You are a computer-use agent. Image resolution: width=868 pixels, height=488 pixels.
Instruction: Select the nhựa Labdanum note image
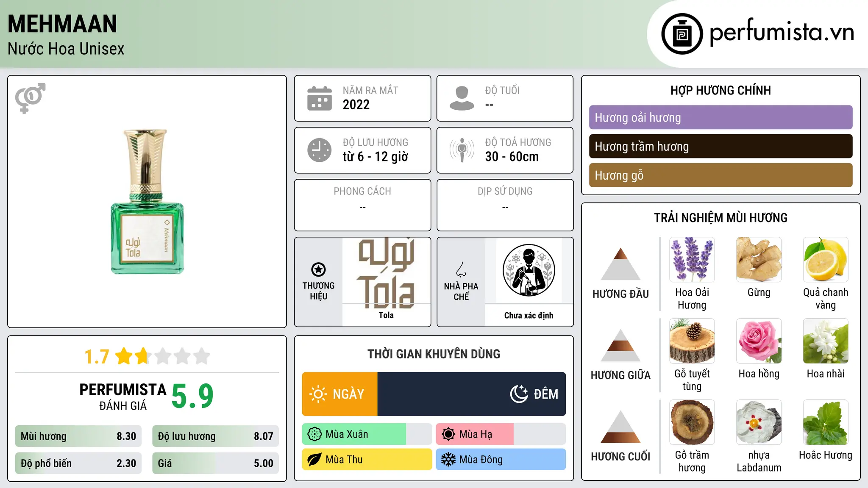759,422
